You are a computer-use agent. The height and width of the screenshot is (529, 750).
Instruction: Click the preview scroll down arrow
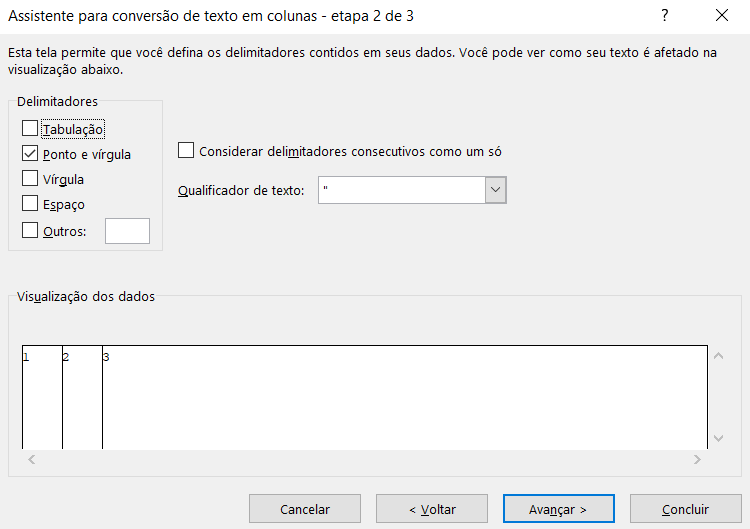[x=718, y=438]
